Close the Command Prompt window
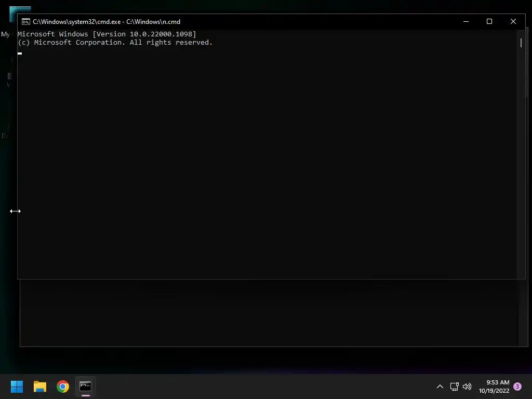The image size is (532, 399). pos(513,21)
